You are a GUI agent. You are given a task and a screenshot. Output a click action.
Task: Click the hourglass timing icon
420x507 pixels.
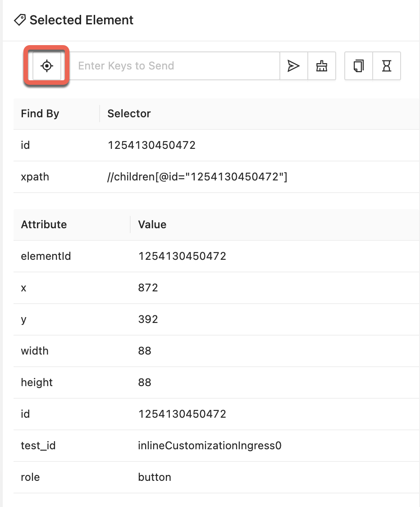(x=387, y=66)
